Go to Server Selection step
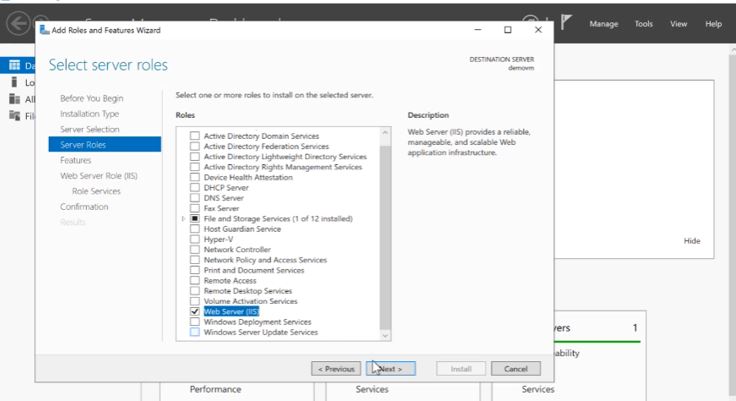The height and width of the screenshot is (401, 736). pyautogui.click(x=90, y=129)
